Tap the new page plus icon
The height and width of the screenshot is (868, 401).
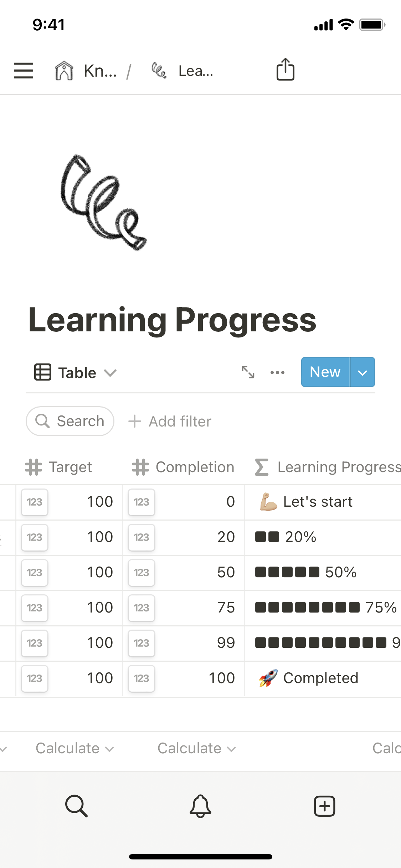point(324,806)
